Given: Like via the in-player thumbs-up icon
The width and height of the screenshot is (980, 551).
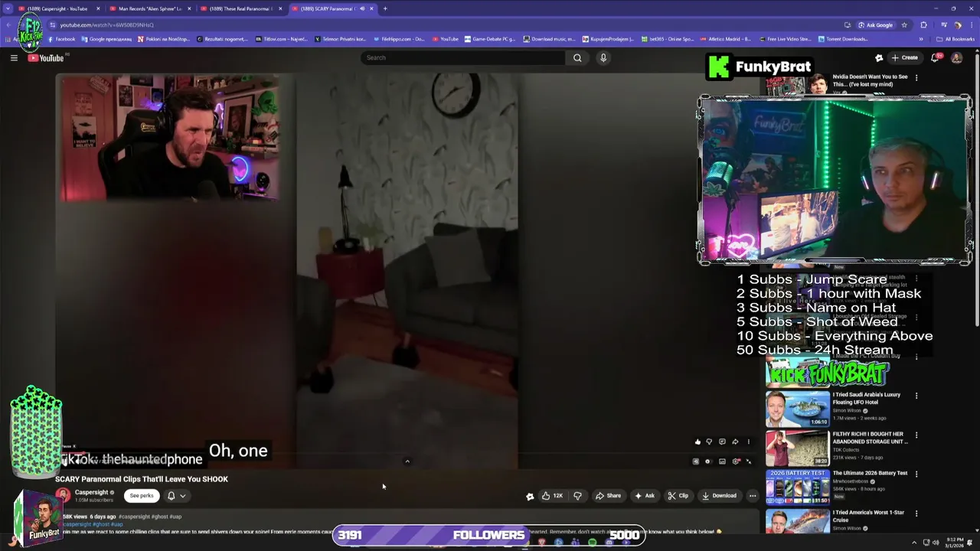Looking at the screenshot, I should [x=697, y=442].
